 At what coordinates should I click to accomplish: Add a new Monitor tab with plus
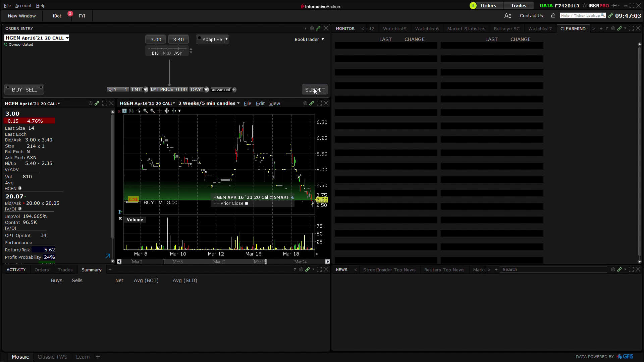pos(601,28)
